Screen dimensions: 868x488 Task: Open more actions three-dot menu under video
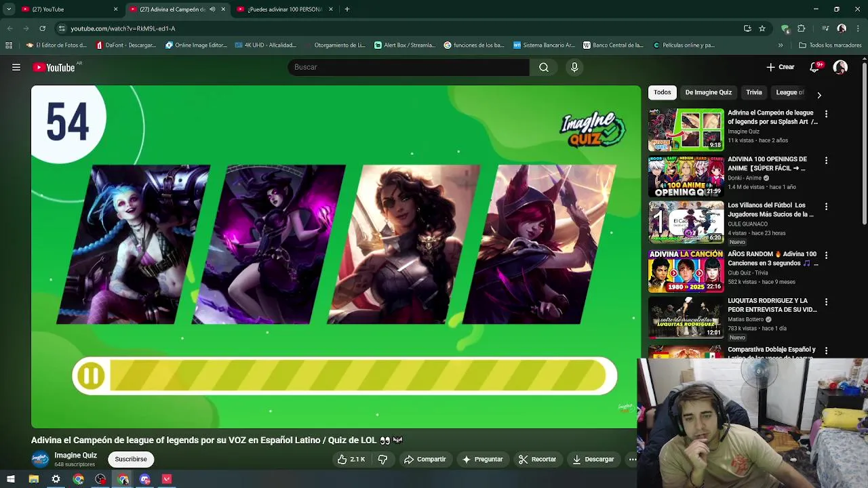tap(632, 459)
